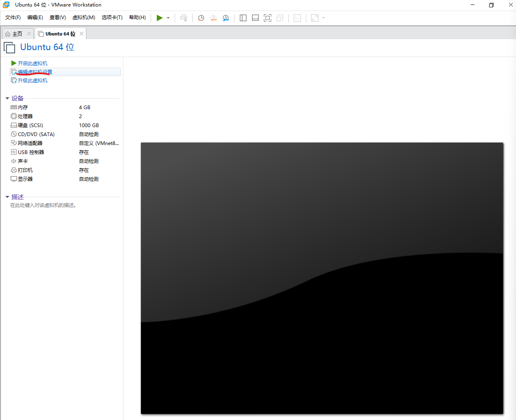Image resolution: width=516 pixels, height=420 pixels.
Task: Open the stretch display dropdown arrow
Action: 323,18
